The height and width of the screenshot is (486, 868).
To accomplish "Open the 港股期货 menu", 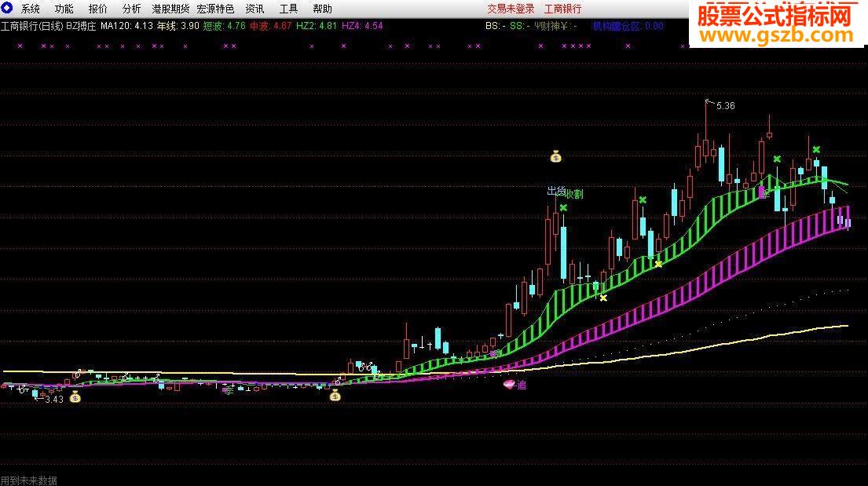I will click(170, 9).
